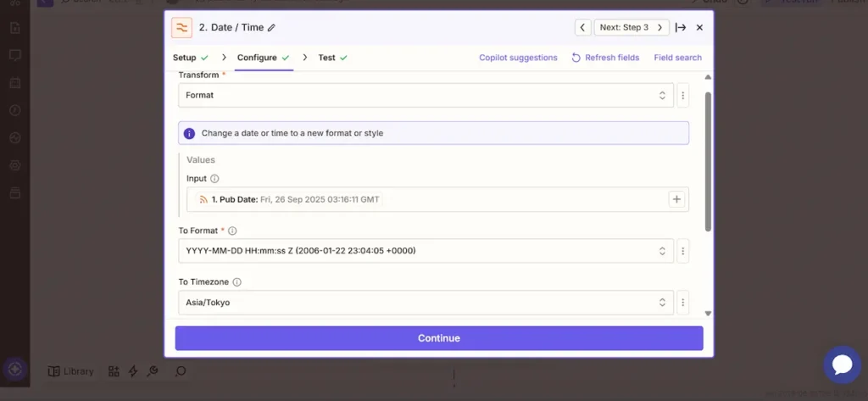This screenshot has width=868, height=401.
Task: Open the Asia/Tokyo timezone dropdown
Action: [426, 303]
